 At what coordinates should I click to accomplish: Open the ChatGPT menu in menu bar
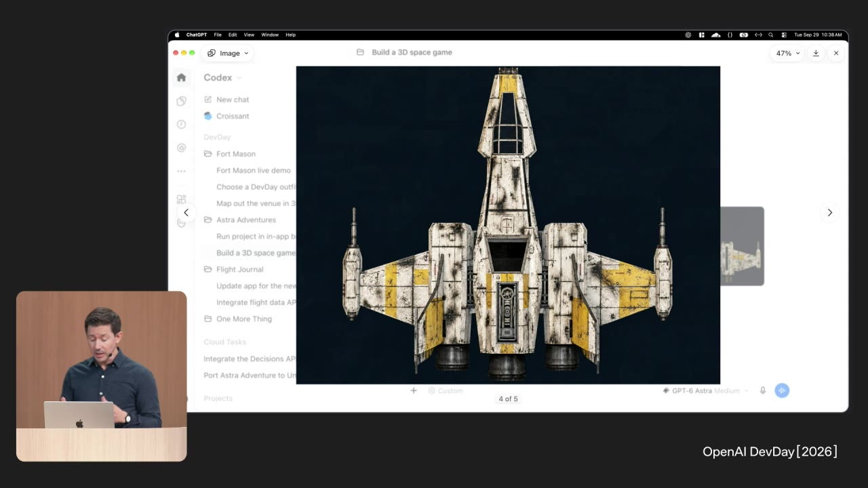197,35
